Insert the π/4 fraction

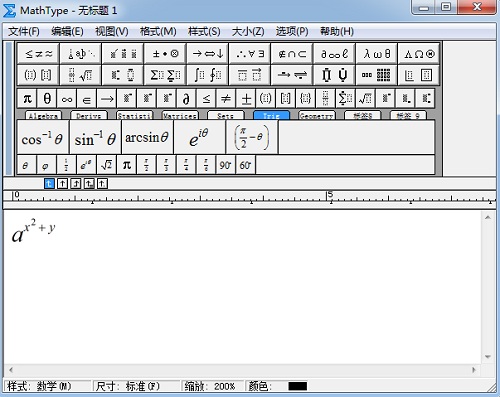coord(186,165)
